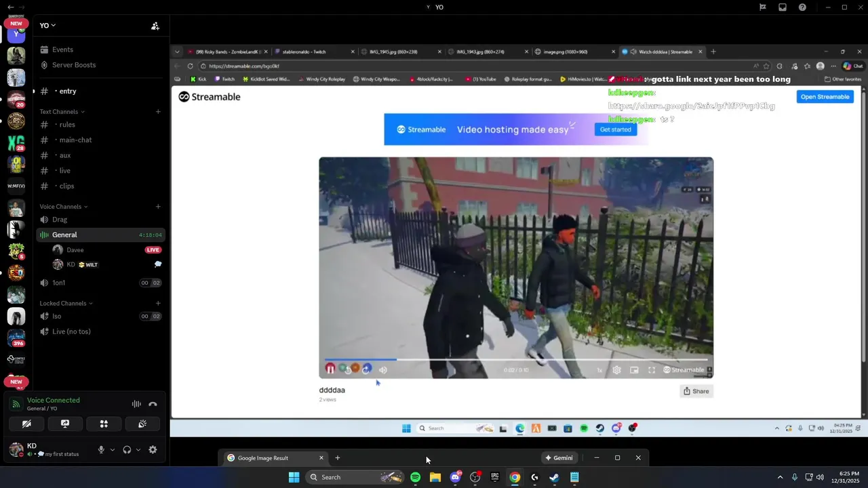Mute microphone in user panel
This screenshot has width=868, height=488.
(101, 449)
